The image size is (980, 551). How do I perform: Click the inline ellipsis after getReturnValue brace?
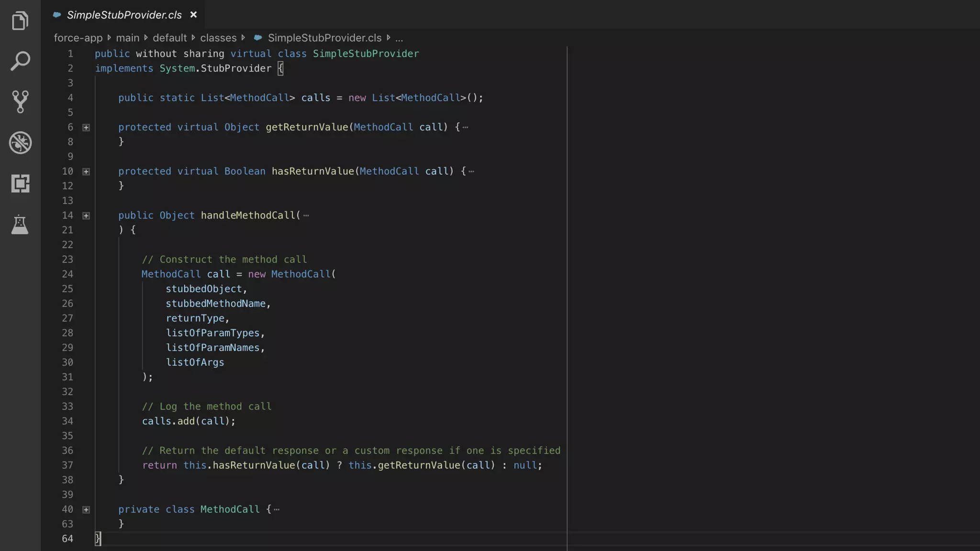(x=466, y=127)
